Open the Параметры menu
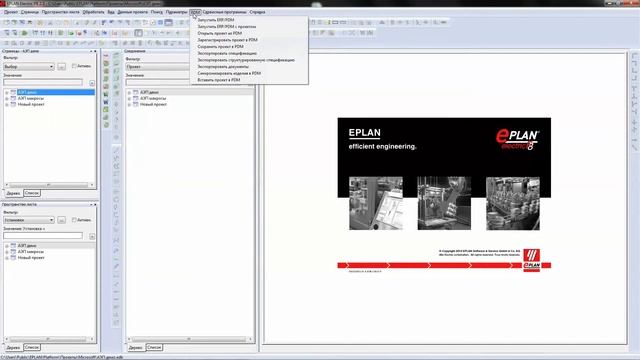The image size is (640, 360). (x=176, y=12)
